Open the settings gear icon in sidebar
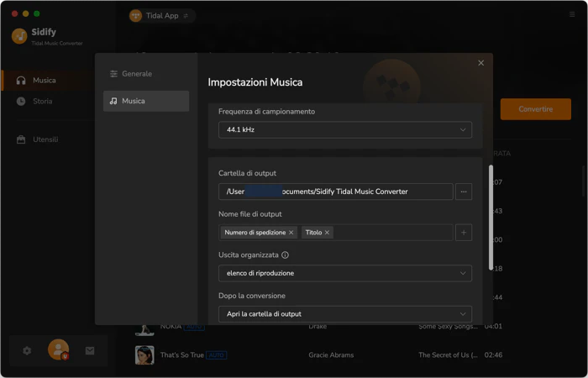 27,350
